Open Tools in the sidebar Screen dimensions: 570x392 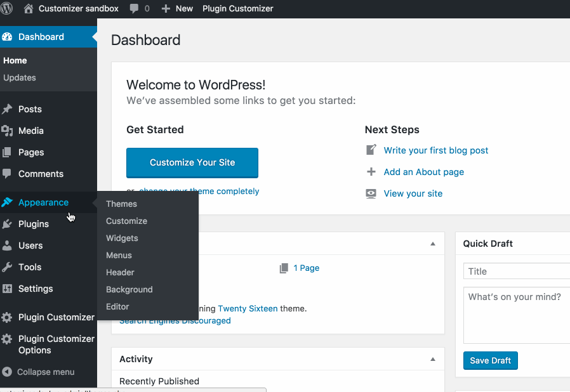coord(30,267)
